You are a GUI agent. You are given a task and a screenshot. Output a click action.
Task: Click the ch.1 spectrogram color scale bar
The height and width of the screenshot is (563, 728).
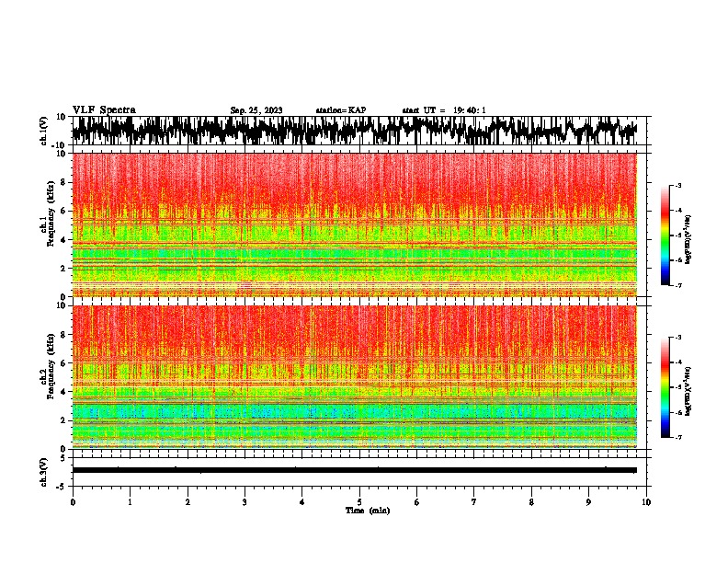(x=665, y=236)
